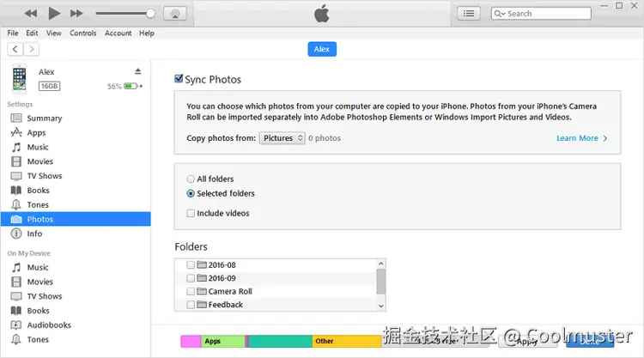Click the teal segment of storage bar
Viewport: 644px width, 358px height.
(x=281, y=341)
